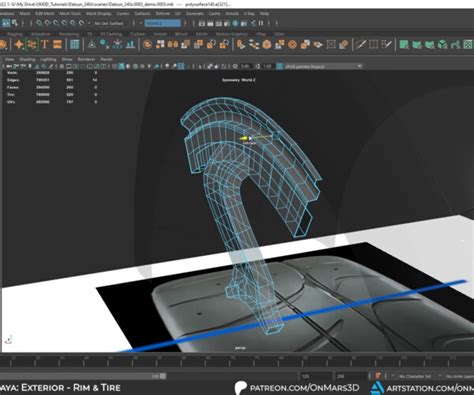Toggle Snap to view planes
Viewport: 474px width, 395px height.
(73, 23)
